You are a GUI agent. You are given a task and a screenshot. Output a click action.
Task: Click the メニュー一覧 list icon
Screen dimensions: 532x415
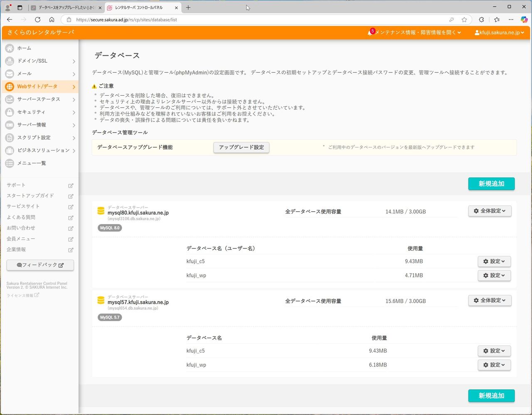[10, 163]
